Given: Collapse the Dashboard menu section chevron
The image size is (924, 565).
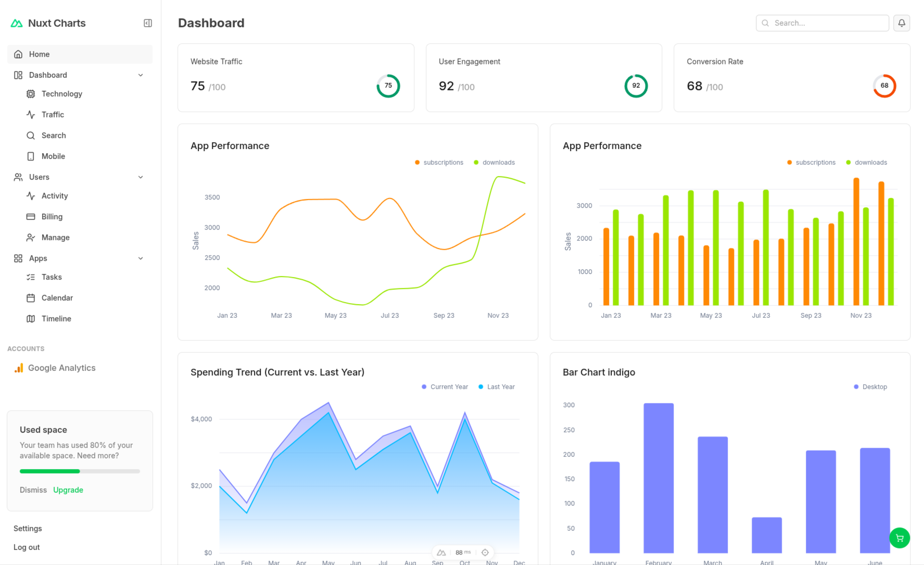Looking at the screenshot, I should click(141, 75).
